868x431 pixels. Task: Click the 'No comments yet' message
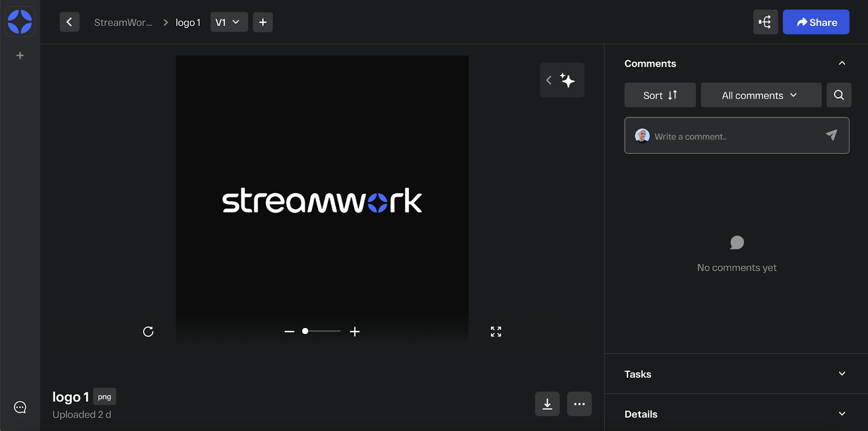point(737,268)
